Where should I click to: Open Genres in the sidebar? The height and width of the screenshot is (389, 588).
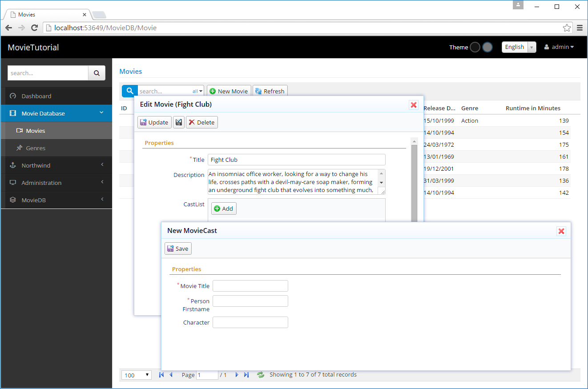36,148
